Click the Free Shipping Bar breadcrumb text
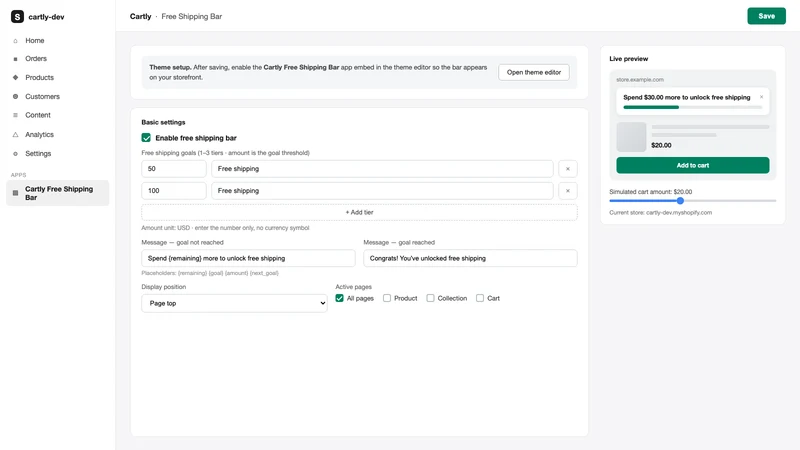This screenshot has height=450, width=800. [x=192, y=16]
